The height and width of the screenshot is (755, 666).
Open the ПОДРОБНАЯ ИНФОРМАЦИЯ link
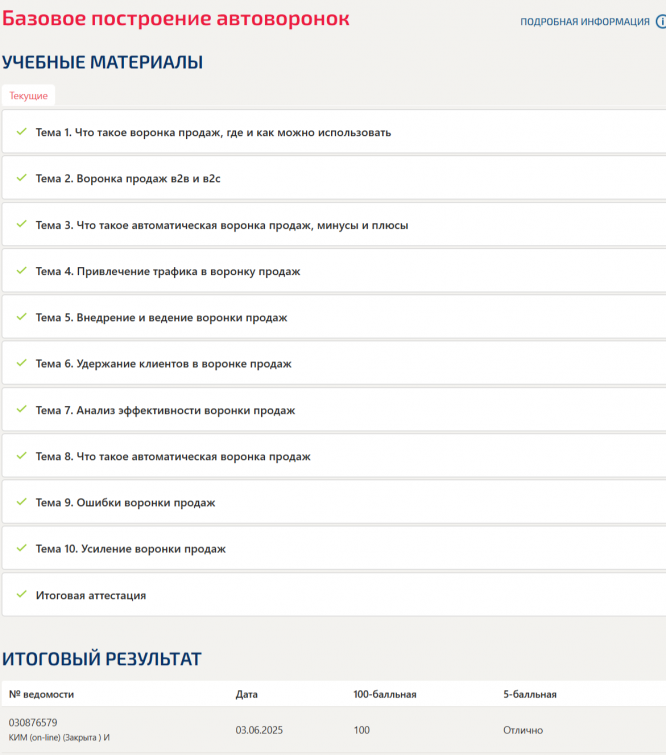coord(585,22)
